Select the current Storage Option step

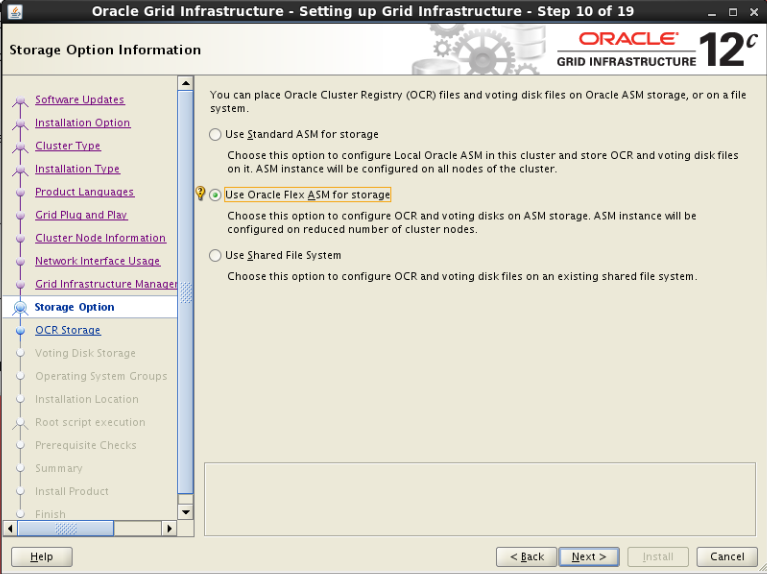tap(74, 307)
